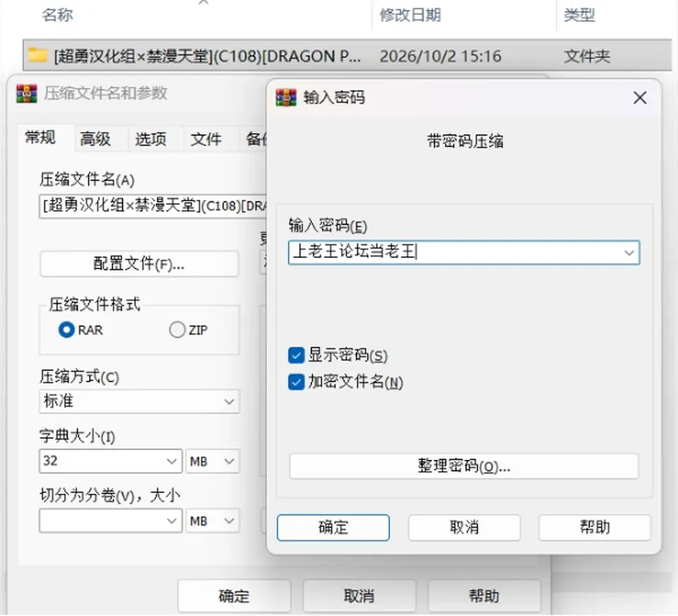Click 确定 in the 压缩文件名和参数 dialog
This screenshot has height=616, width=678.
tap(234, 596)
